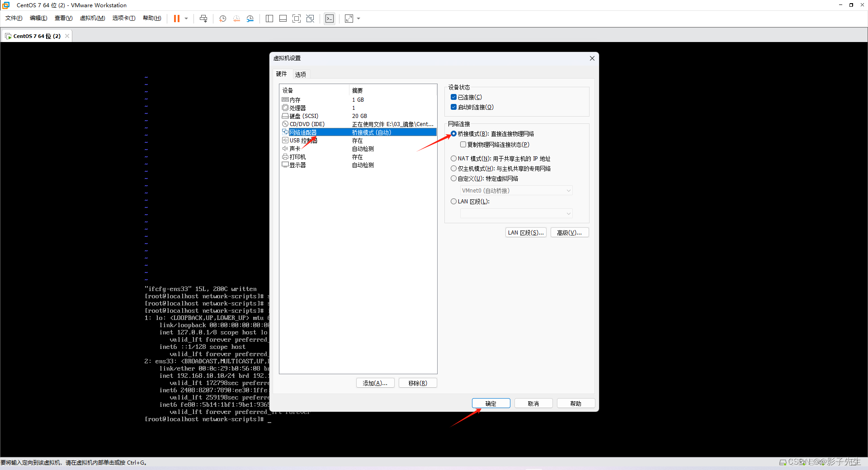The image size is (868, 470).
Task: Click the 移除(R) button
Action: (x=418, y=383)
